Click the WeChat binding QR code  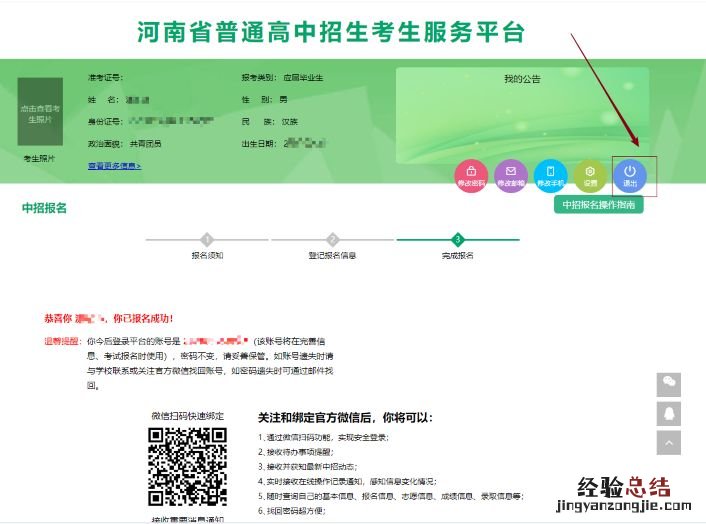[187, 466]
